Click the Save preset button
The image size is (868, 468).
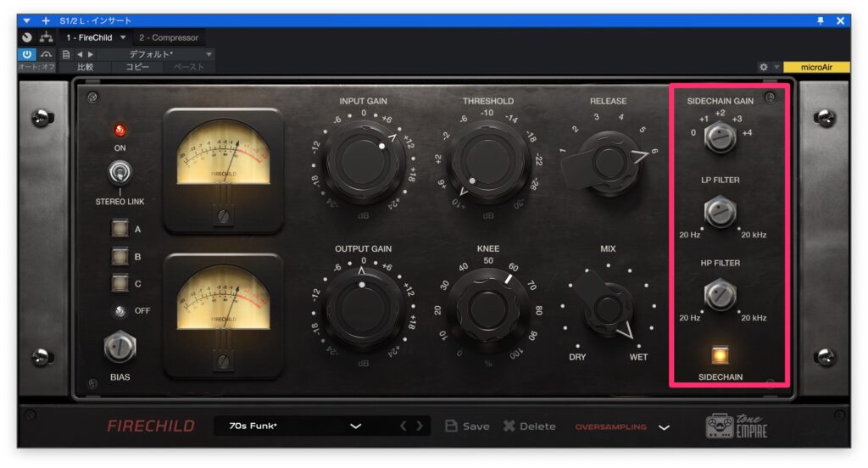[x=467, y=426]
